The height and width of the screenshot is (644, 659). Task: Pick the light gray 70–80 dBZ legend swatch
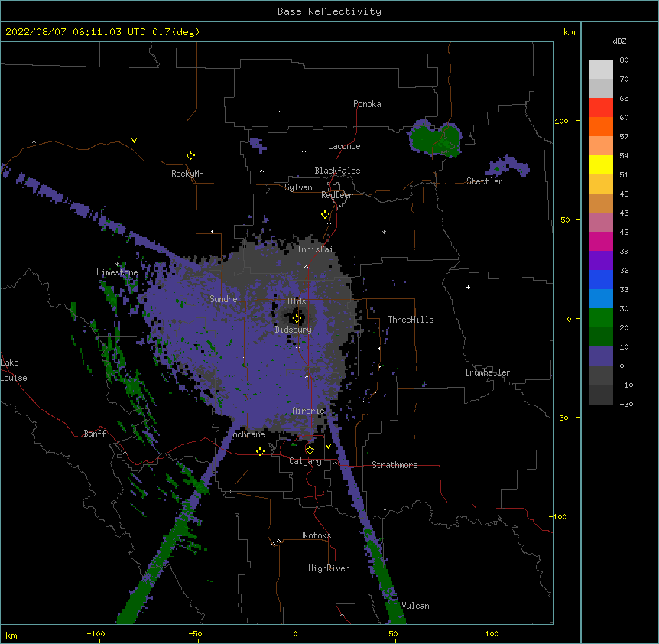(x=601, y=70)
